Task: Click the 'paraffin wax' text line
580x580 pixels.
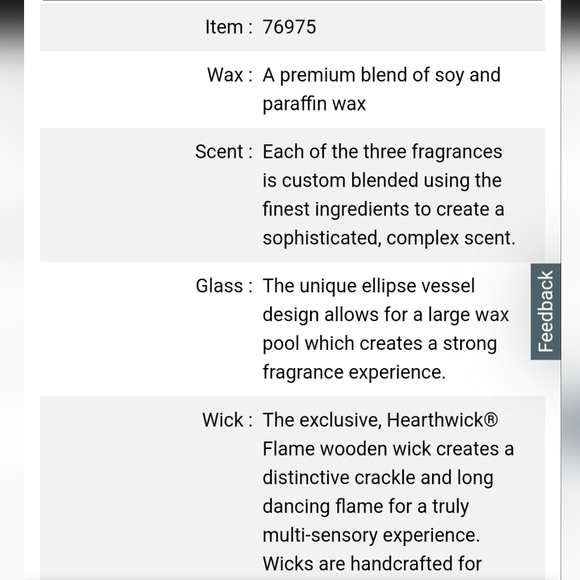Action: click(x=314, y=104)
